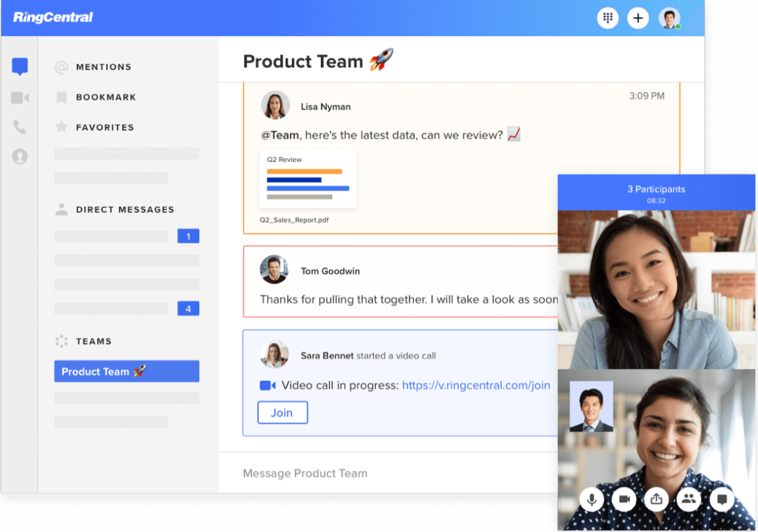
Task: Click the Message Product Team input
Action: 388,473
